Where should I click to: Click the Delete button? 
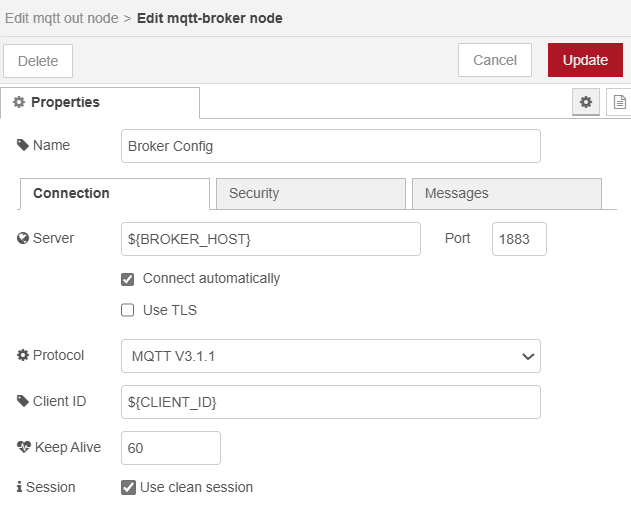coord(38,61)
